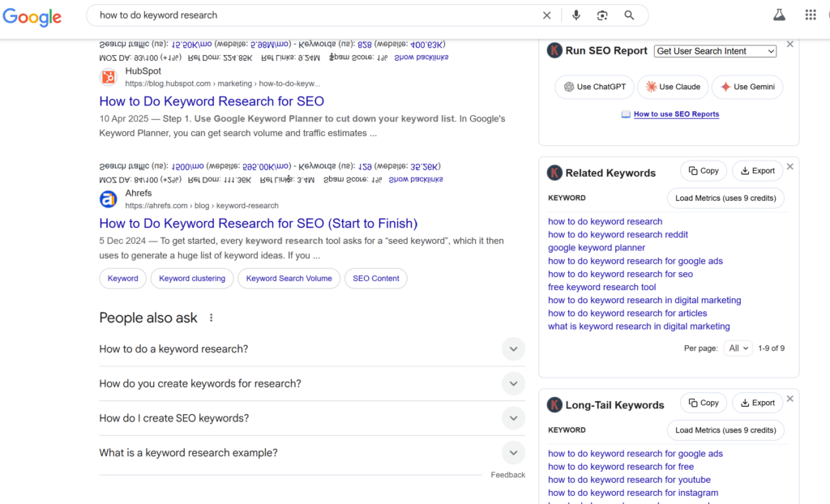Open the Google apps grid
The height and width of the screenshot is (504, 830).
click(x=811, y=15)
